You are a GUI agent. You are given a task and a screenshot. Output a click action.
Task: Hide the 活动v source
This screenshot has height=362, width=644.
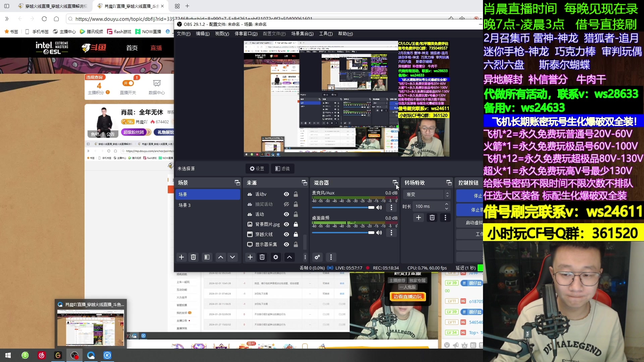click(x=286, y=194)
